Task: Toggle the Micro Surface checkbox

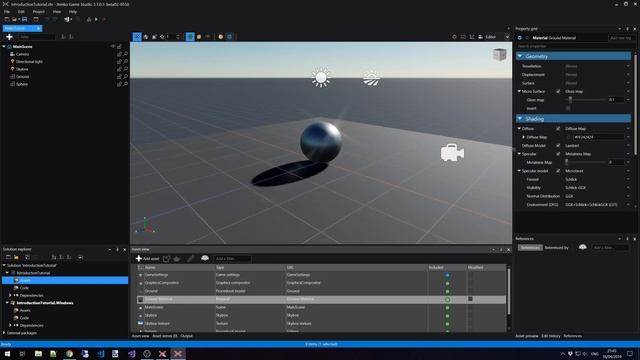Action: click(558, 91)
